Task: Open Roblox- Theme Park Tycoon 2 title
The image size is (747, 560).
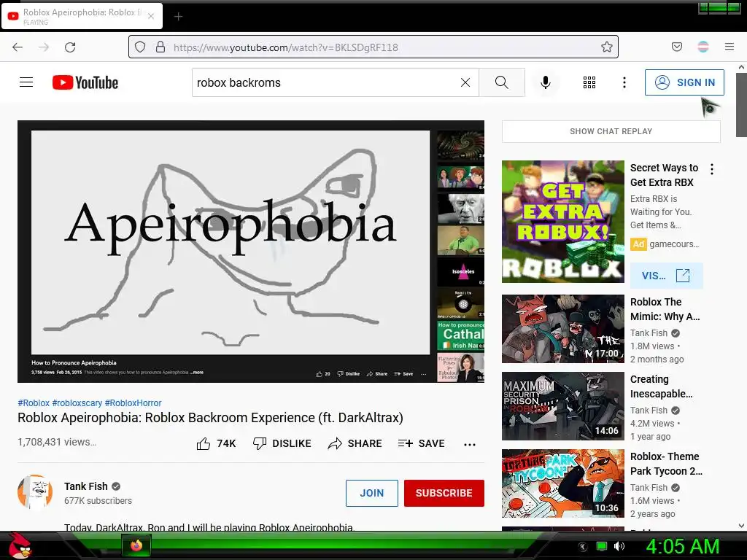Action: (666, 463)
